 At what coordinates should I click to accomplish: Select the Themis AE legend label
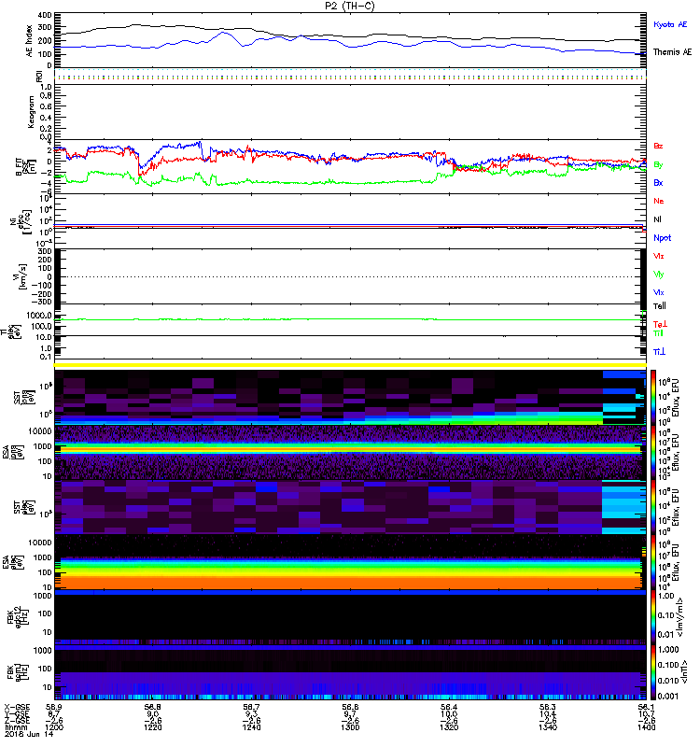click(x=671, y=54)
